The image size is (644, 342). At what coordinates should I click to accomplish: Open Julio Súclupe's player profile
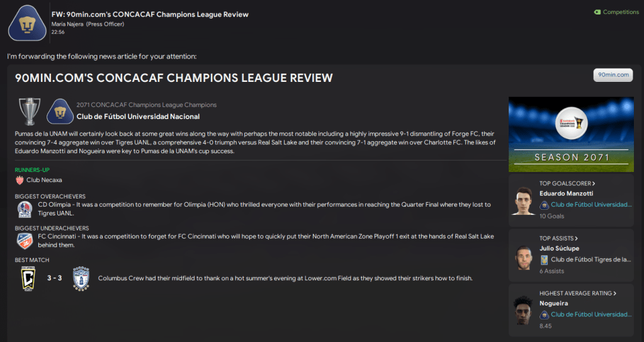(559, 249)
